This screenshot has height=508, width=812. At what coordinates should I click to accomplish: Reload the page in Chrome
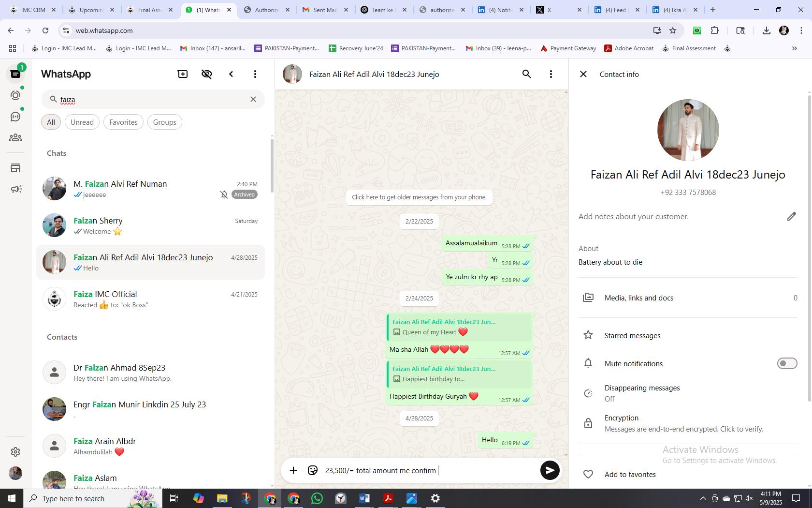click(45, 30)
